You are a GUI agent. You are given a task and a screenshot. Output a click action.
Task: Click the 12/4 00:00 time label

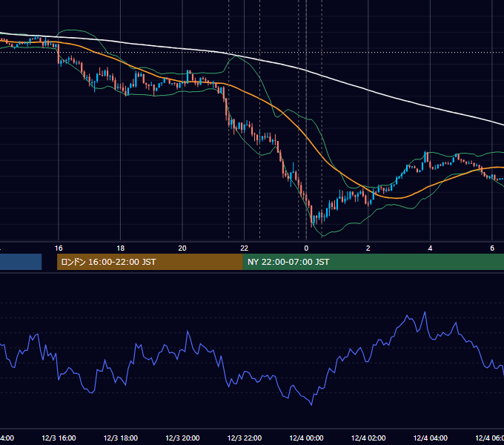pos(306,438)
